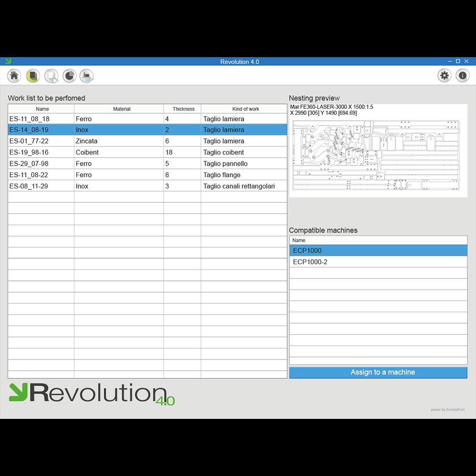The height and width of the screenshot is (476, 476).
Task: Click thickness value 6
Action: [x=182, y=141]
